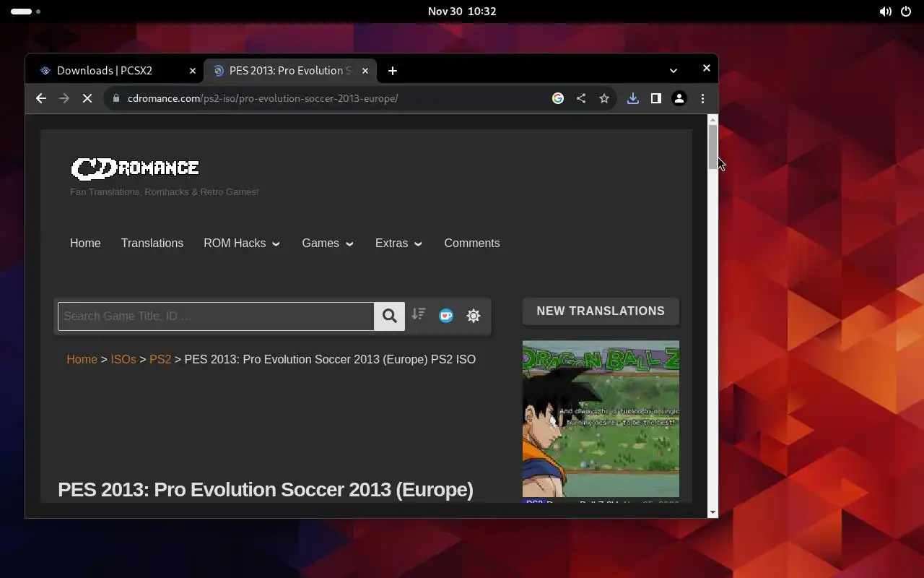Open the clock showing Nov 30 10:32
The image size is (924, 578).
pyautogui.click(x=462, y=12)
